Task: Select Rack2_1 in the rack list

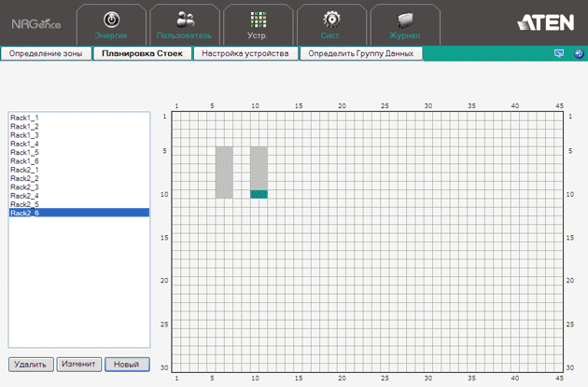Action: [x=79, y=170]
